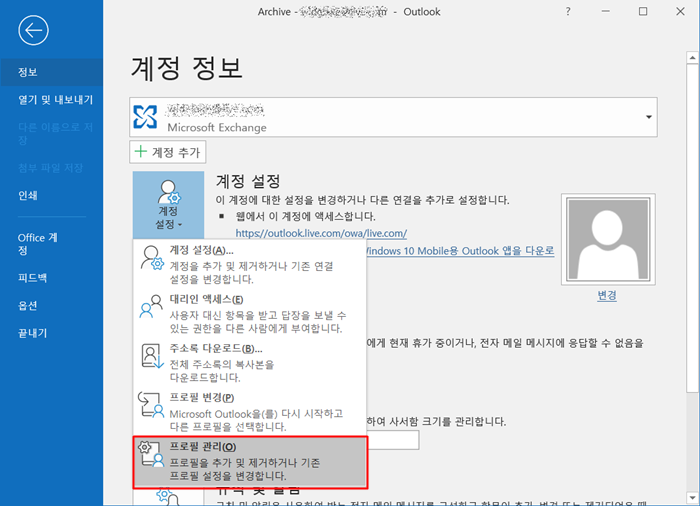The height and width of the screenshot is (506, 700).
Task: Click the 주소록 다운로드 address book icon
Action: pos(152,356)
